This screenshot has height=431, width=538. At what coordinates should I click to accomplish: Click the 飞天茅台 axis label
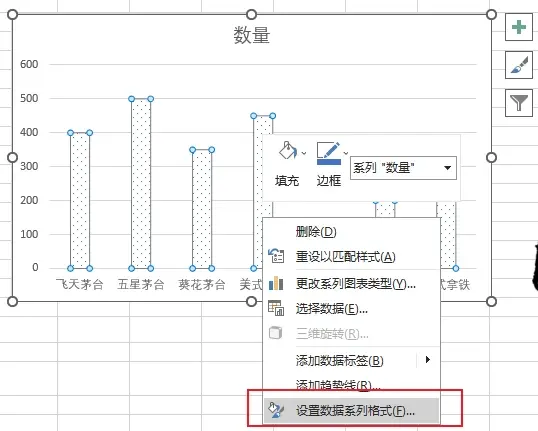80,284
